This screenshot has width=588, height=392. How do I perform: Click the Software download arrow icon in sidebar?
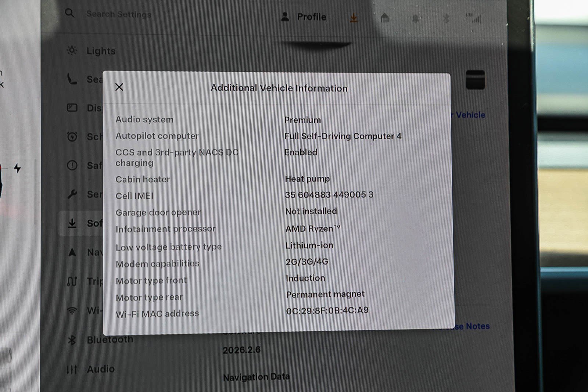[72, 223]
